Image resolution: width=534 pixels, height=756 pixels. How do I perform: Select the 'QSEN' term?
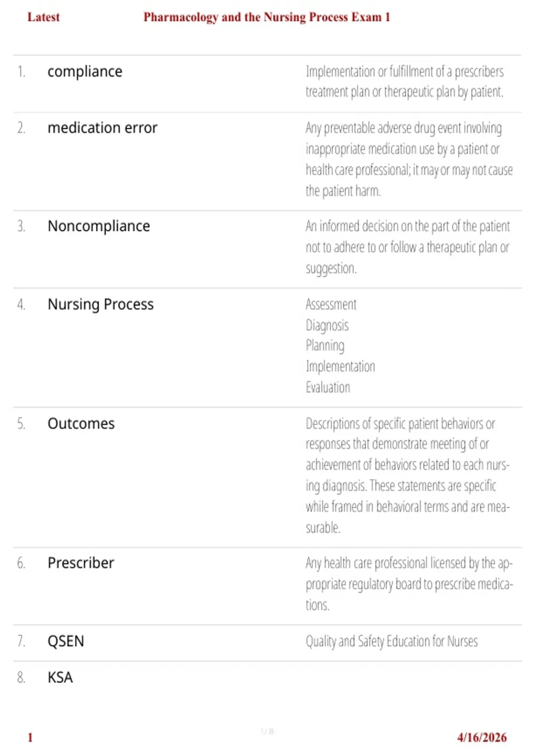[x=66, y=641]
